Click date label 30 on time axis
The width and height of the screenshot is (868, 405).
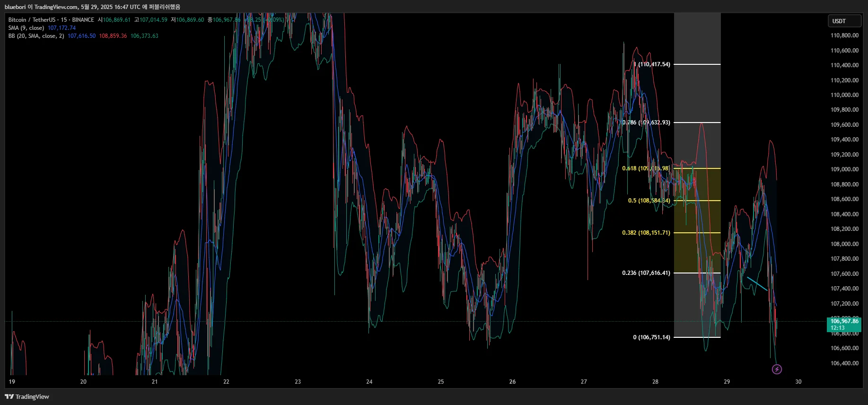(x=798, y=381)
